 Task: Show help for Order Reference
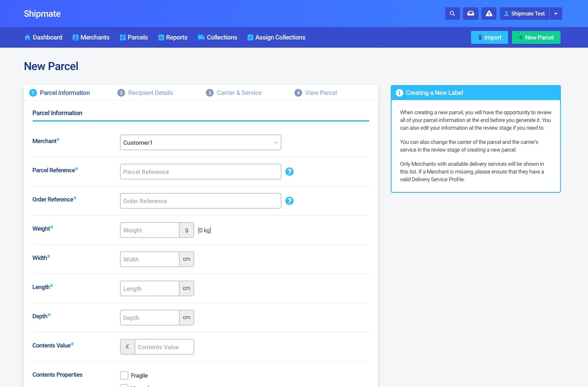pyautogui.click(x=290, y=201)
